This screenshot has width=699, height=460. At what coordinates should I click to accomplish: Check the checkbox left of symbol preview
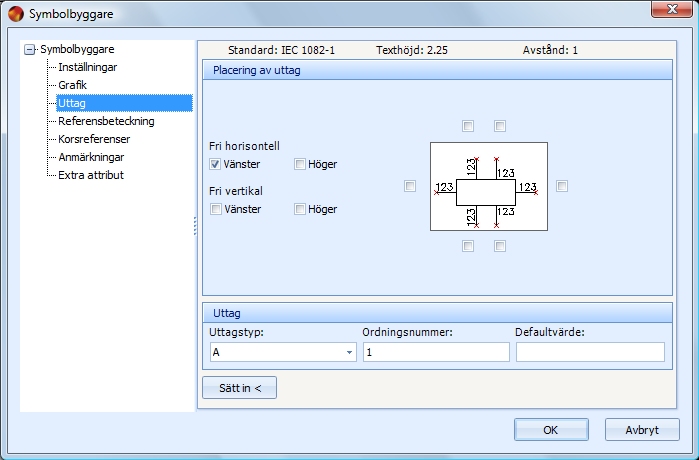(410, 186)
